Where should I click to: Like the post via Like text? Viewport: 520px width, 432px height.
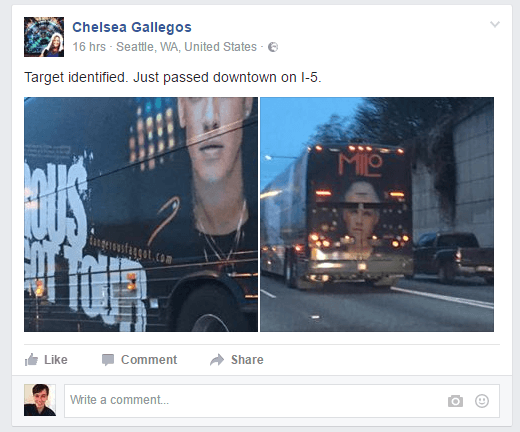point(56,360)
